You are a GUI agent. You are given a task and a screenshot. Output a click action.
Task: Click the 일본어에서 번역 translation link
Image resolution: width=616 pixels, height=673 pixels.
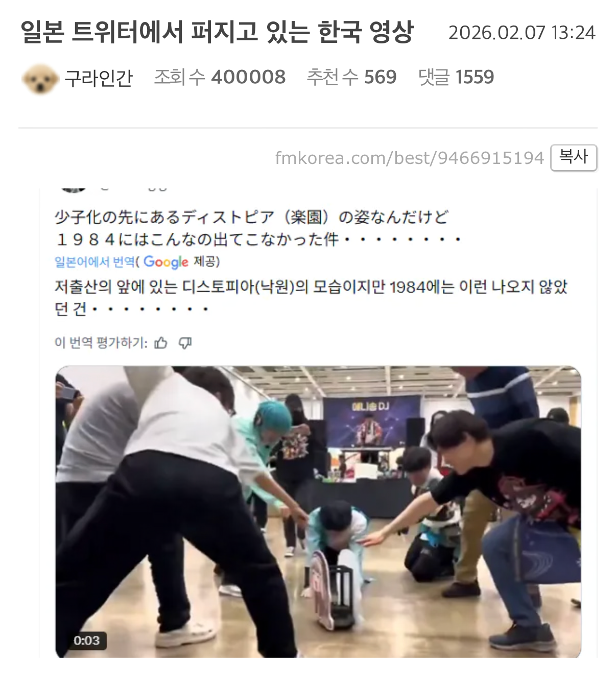[x=94, y=262]
